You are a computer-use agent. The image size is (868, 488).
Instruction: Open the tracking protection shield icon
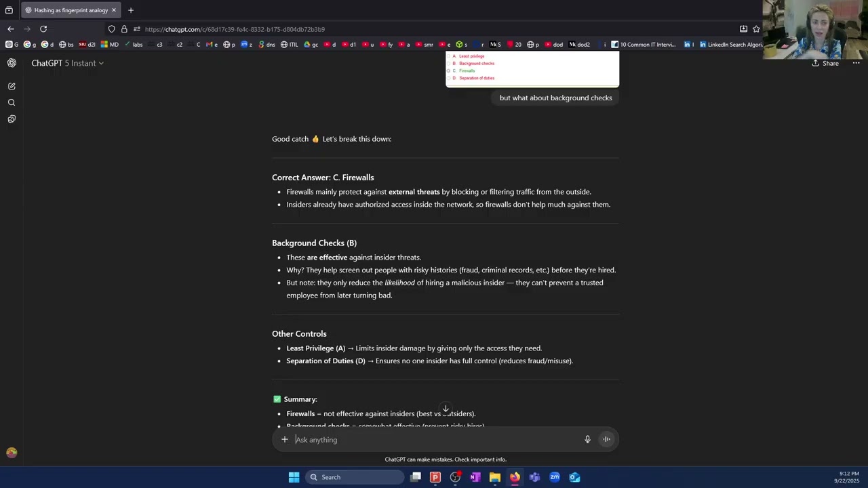(112, 29)
